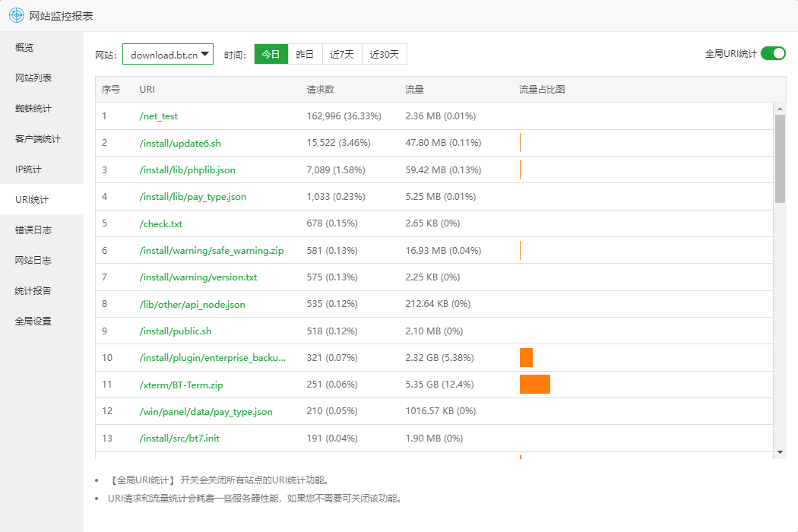Click the vertical scrollbar thumb
Viewport: 798px width, 532px height.
(780, 159)
